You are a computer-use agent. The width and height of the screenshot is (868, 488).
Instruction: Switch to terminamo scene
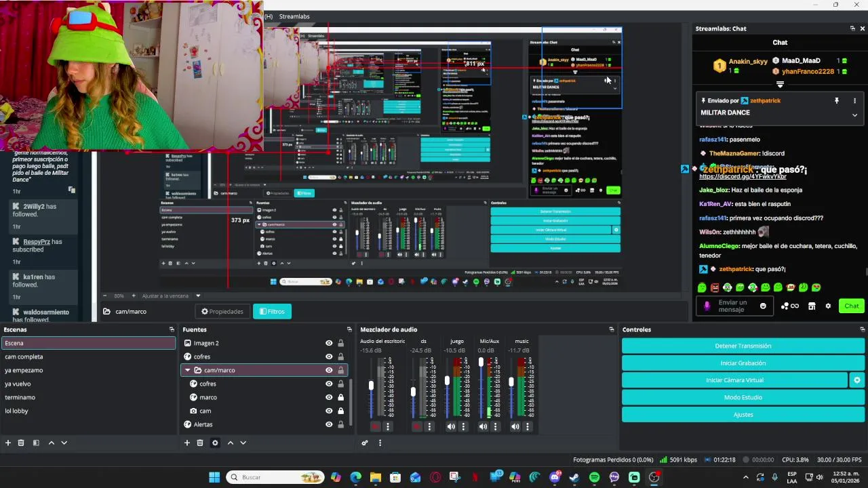tap(88, 397)
